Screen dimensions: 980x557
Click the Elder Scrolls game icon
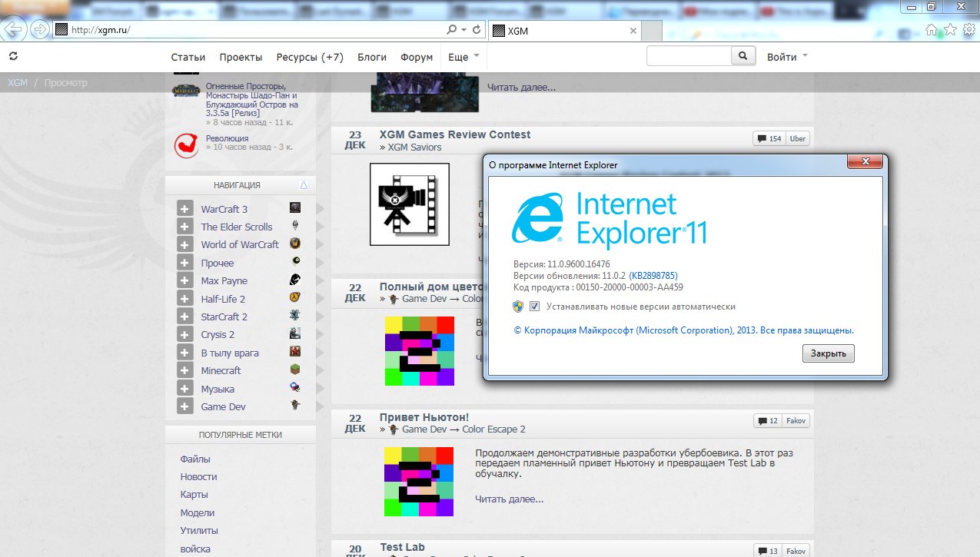[x=295, y=226]
